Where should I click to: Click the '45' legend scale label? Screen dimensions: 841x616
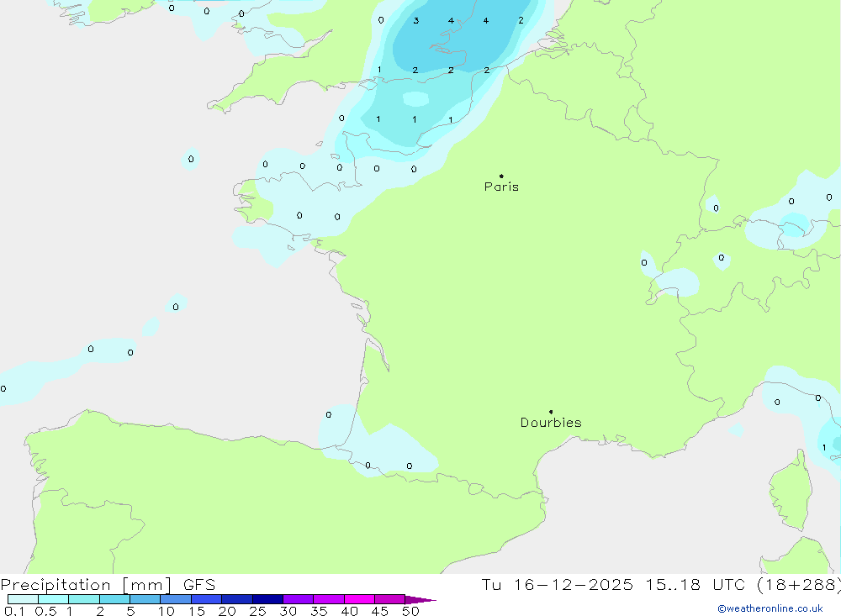pos(380,611)
